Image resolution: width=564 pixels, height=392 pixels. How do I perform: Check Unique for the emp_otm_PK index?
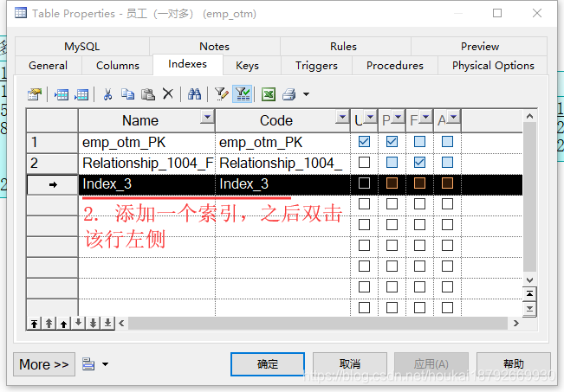[364, 142]
